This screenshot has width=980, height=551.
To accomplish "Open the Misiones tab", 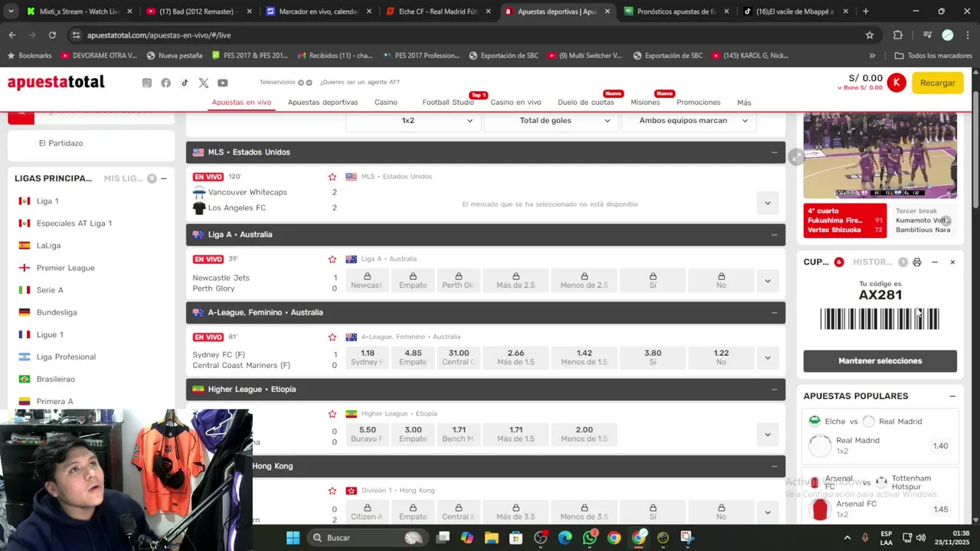I will (645, 103).
